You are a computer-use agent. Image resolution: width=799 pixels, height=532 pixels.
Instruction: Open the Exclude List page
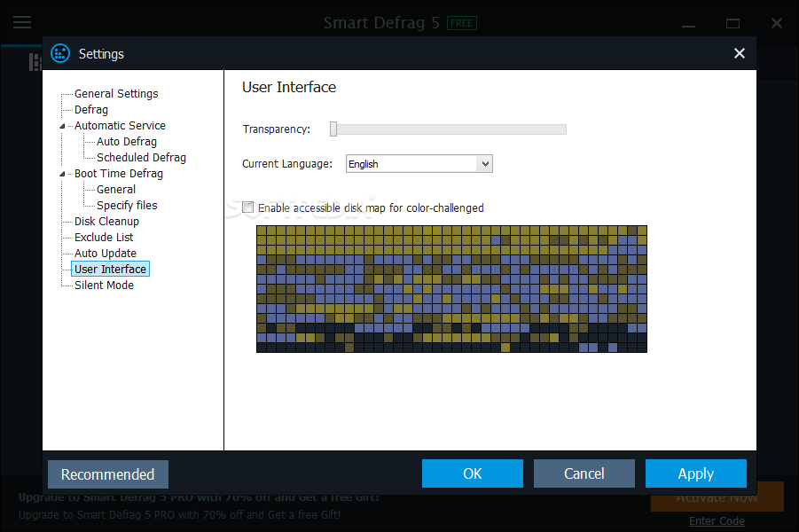coord(104,237)
